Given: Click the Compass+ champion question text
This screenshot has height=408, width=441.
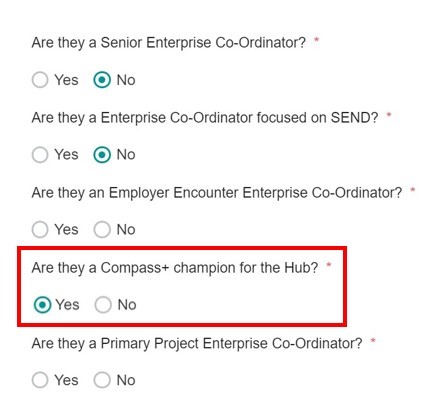Looking at the screenshot, I should pyautogui.click(x=175, y=268).
